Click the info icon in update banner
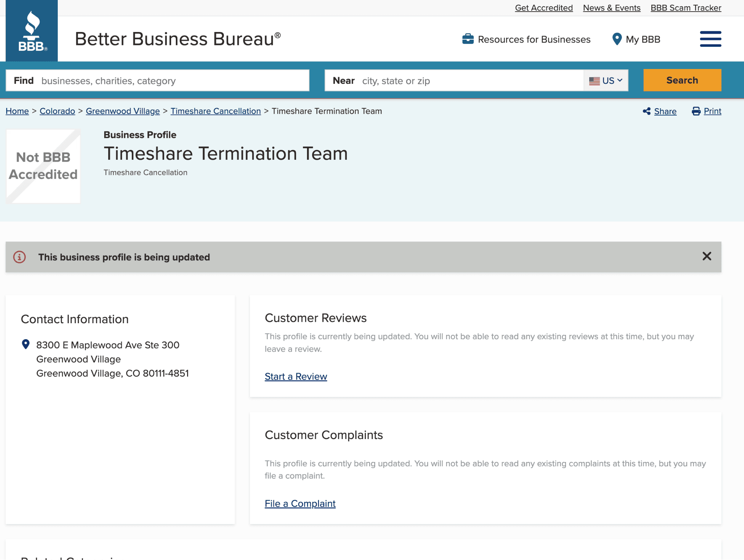The width and height of the screenshot is (744, 560). click(20, 257)
